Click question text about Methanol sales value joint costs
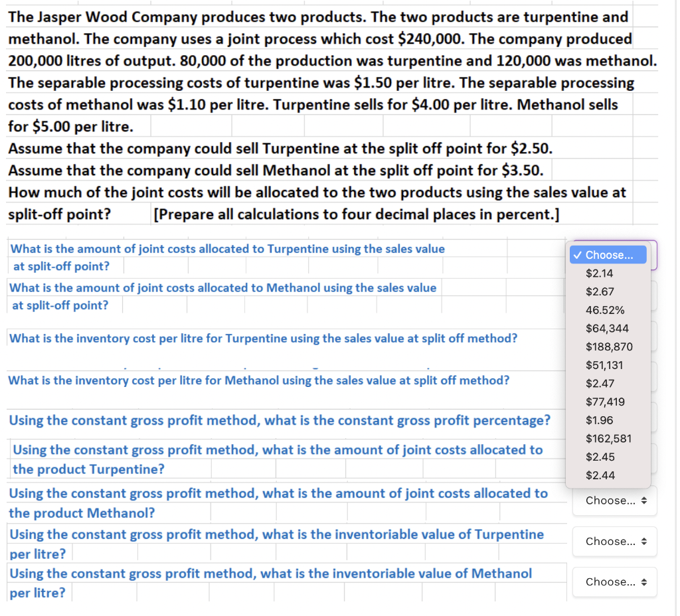 click(224, 297)
